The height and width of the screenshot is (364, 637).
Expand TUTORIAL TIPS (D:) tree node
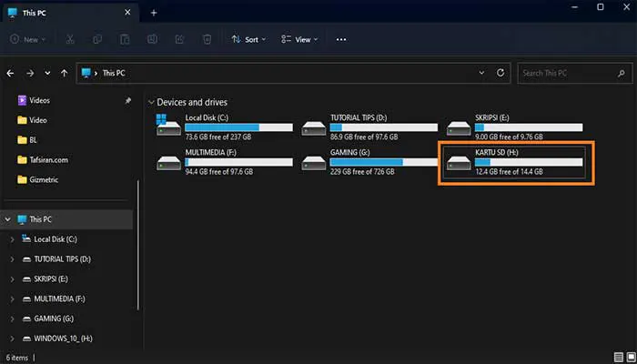coord(12,259)
